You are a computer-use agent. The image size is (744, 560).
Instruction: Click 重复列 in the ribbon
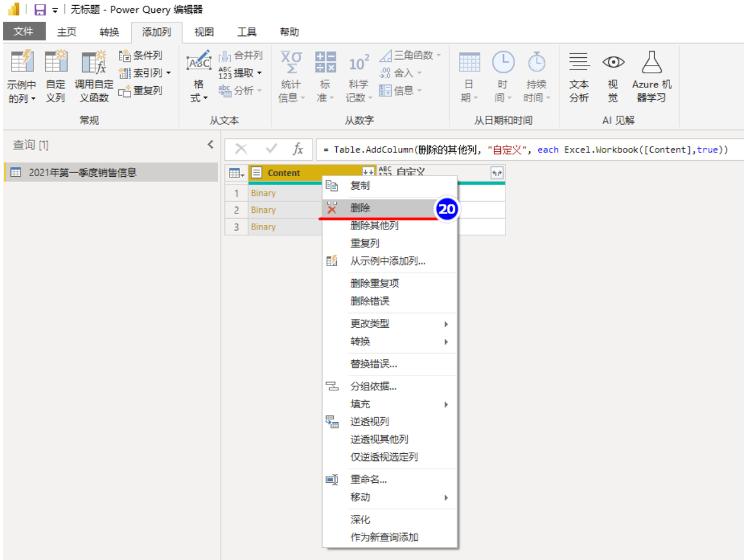click(140, 91)
